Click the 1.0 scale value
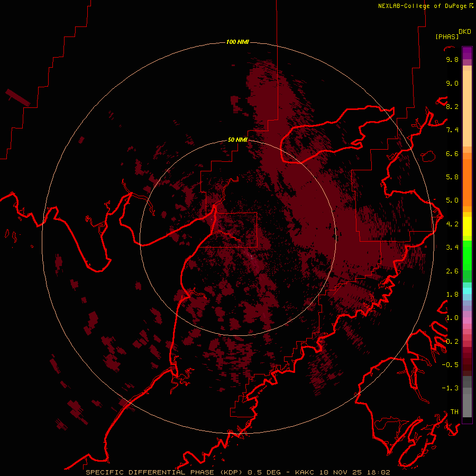This screenshot has width=476, height=476. point(452,318)
